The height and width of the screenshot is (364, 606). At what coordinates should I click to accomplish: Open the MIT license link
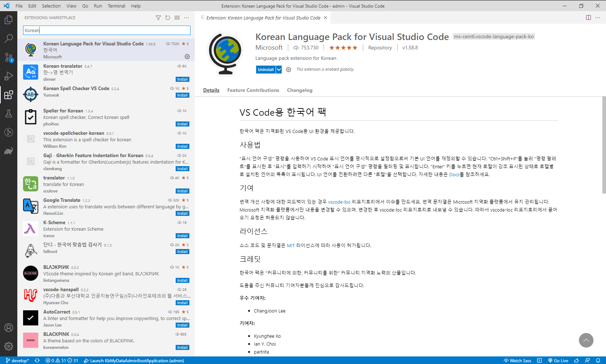[291, 245]
